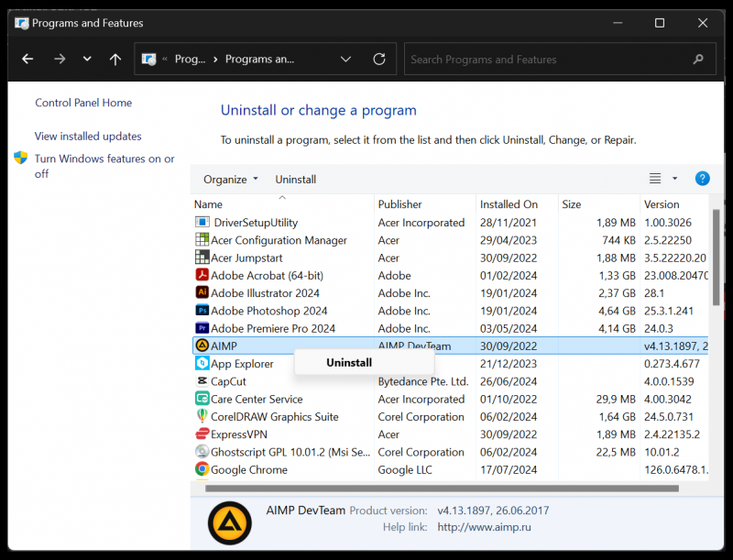This screenshot has height=560, width=733.
Task: Click the Control Panel icon in address bar
Action: pyautogui.click(x=148, y=60)
